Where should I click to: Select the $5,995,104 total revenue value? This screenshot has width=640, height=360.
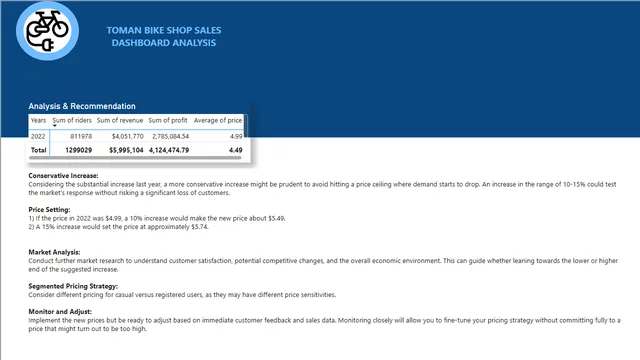pos(126,150)
